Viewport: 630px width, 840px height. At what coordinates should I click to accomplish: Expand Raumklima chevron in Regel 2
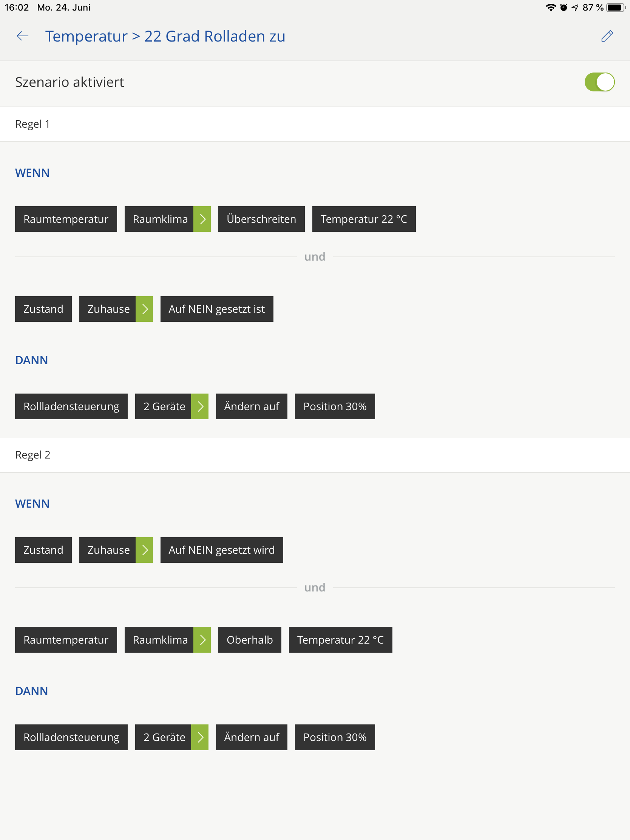(x=202, y=640)
